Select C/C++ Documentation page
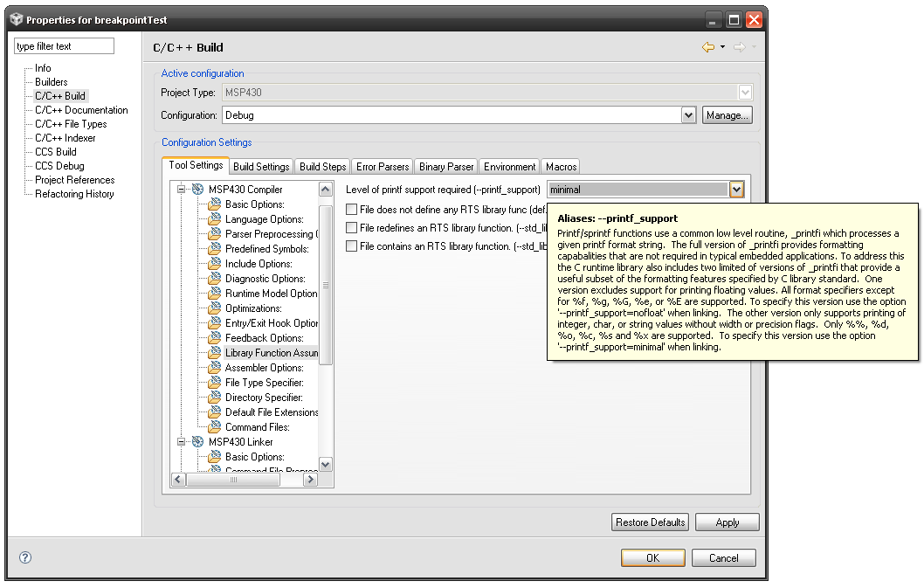This screenshot has width=924, height=588. (x=81, y=110)
